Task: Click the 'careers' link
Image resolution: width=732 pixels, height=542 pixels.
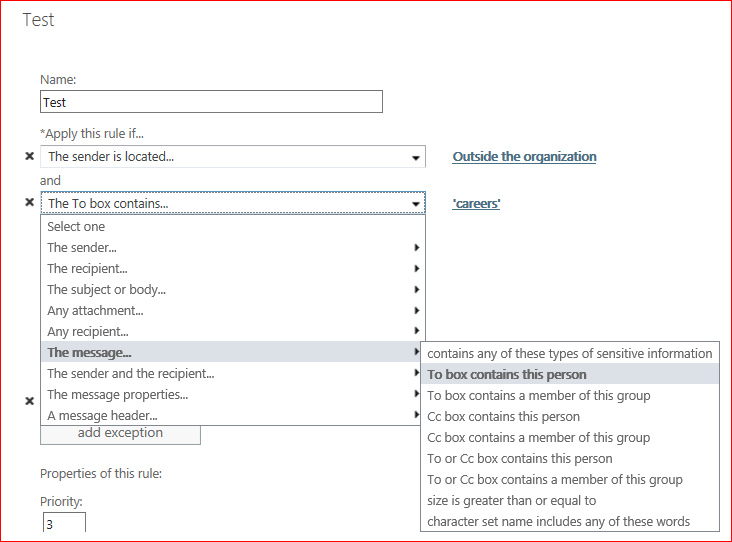Action: click(476, 204)
